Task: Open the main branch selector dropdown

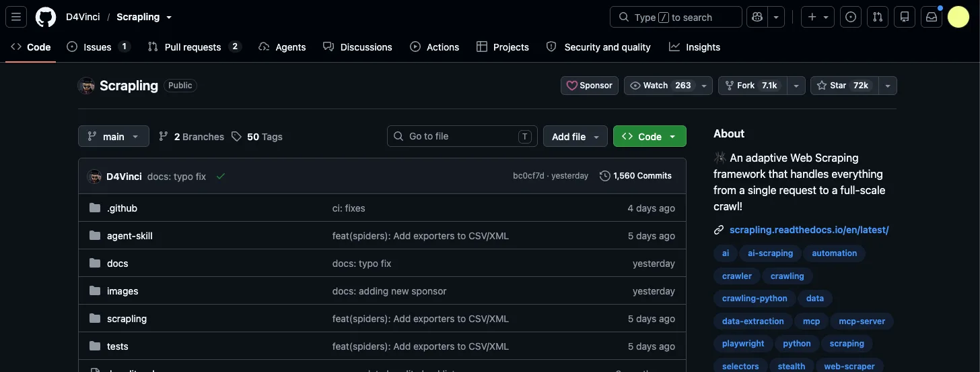Action: click(x=113, y=136)
